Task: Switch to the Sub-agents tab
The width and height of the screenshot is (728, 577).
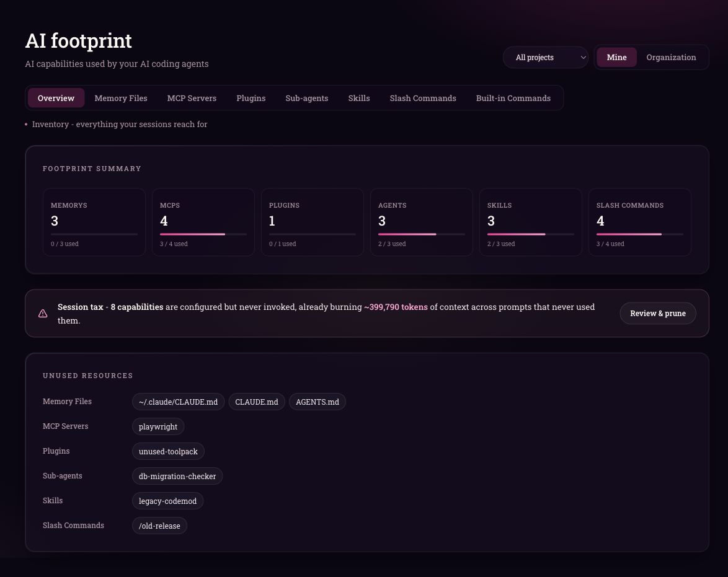Action: click(x=307, y=98)
